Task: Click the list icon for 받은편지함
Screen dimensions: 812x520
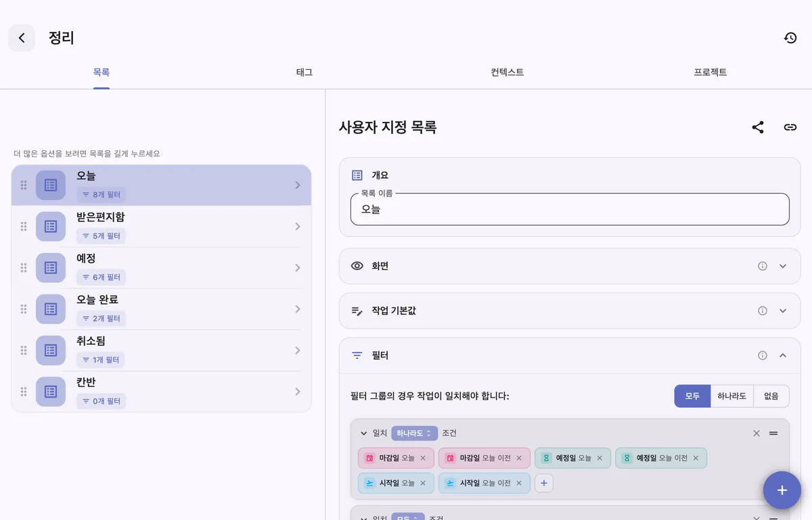Action: point(51,226)
